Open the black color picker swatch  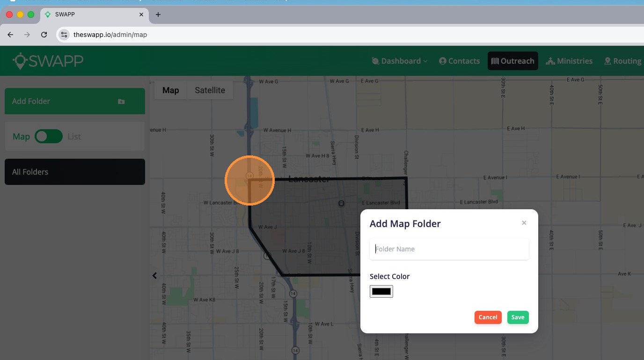pos(381,292)
